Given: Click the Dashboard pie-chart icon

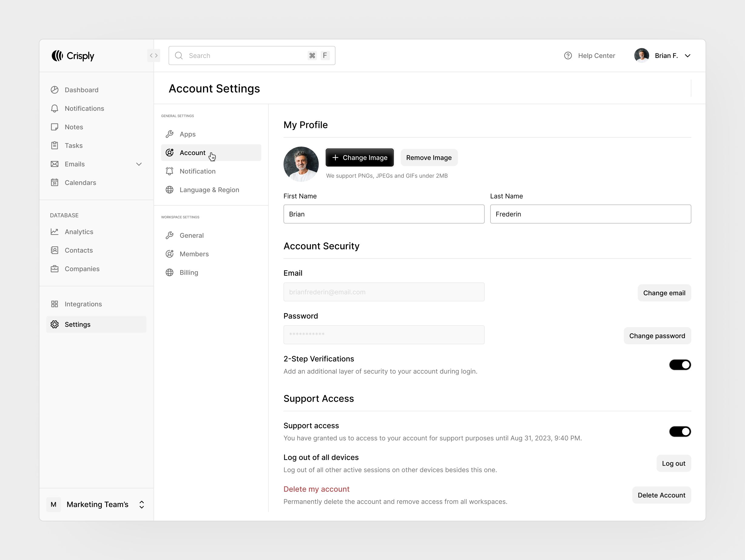Looking at the screenshot, I should (x=55, y=90).
